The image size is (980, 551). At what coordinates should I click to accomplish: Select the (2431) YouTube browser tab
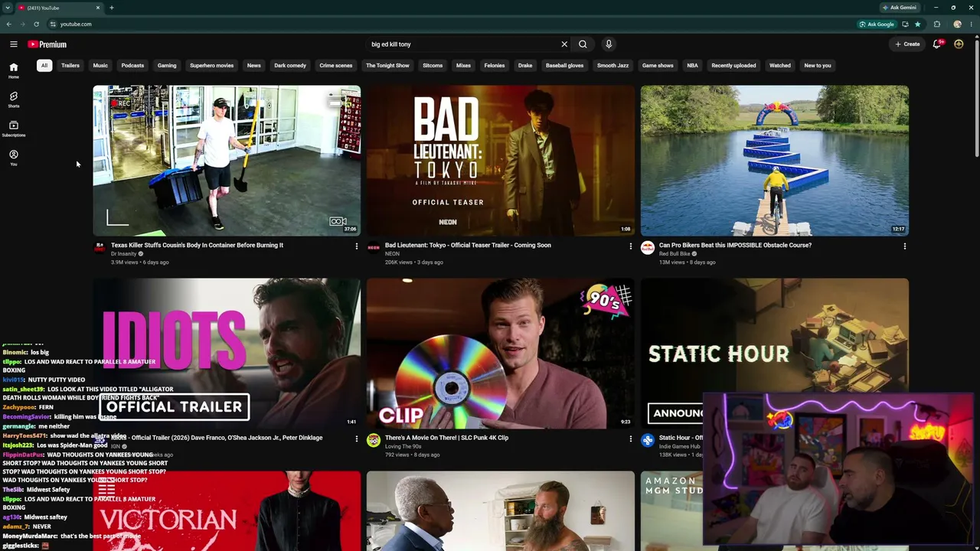(60, 8)
